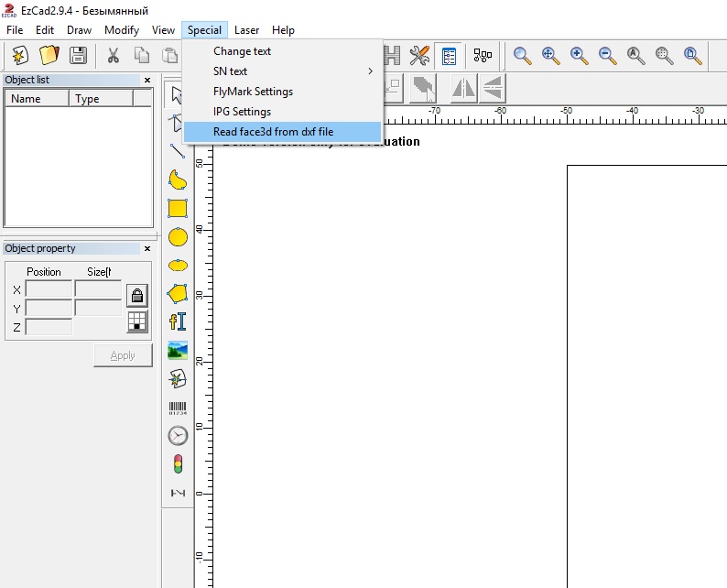
Task: Open the Laser menu
Action: 246,30
